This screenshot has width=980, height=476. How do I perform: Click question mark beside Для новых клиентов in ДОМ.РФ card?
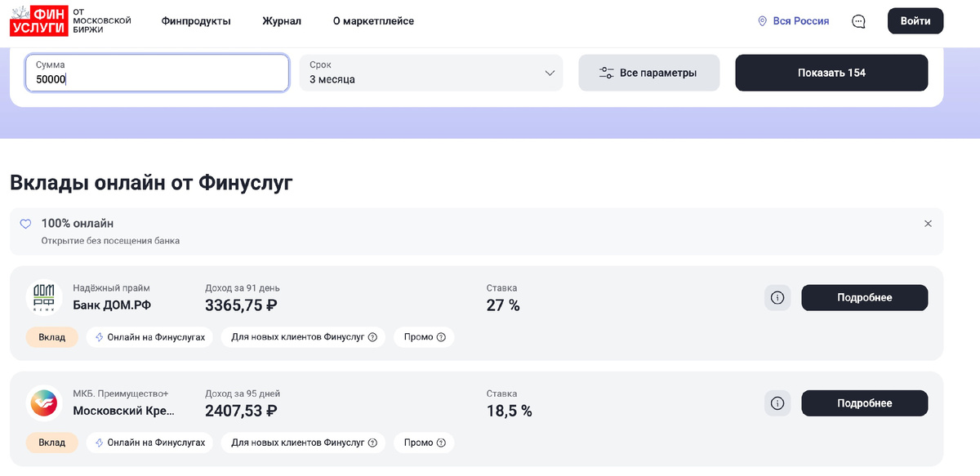(x=372, y=337)
